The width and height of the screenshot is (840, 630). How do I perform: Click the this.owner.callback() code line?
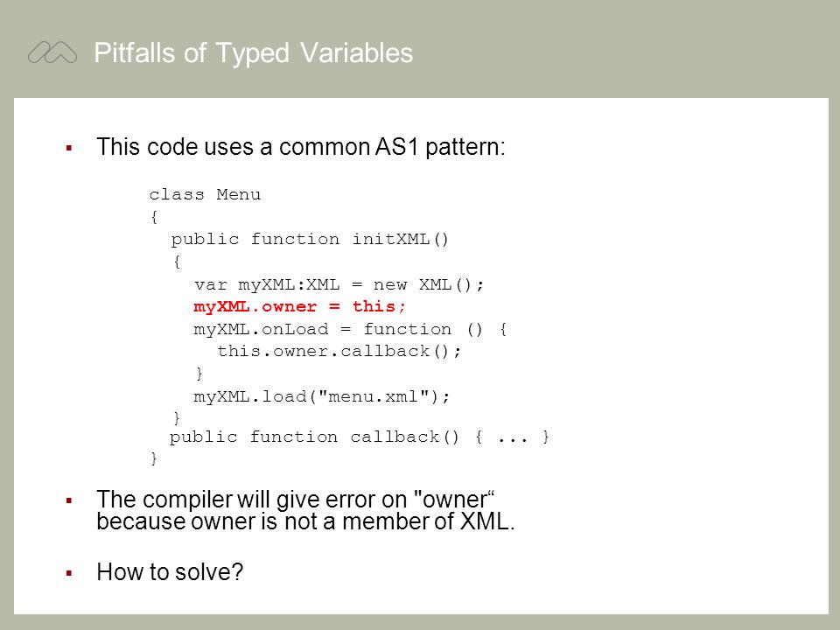click(x=339, y=352)
